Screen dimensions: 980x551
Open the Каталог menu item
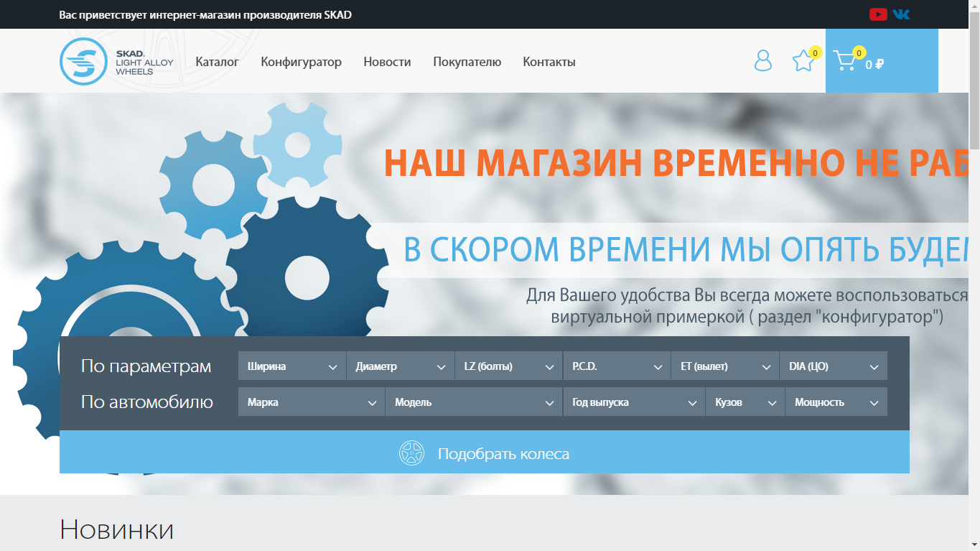[217, 62]
